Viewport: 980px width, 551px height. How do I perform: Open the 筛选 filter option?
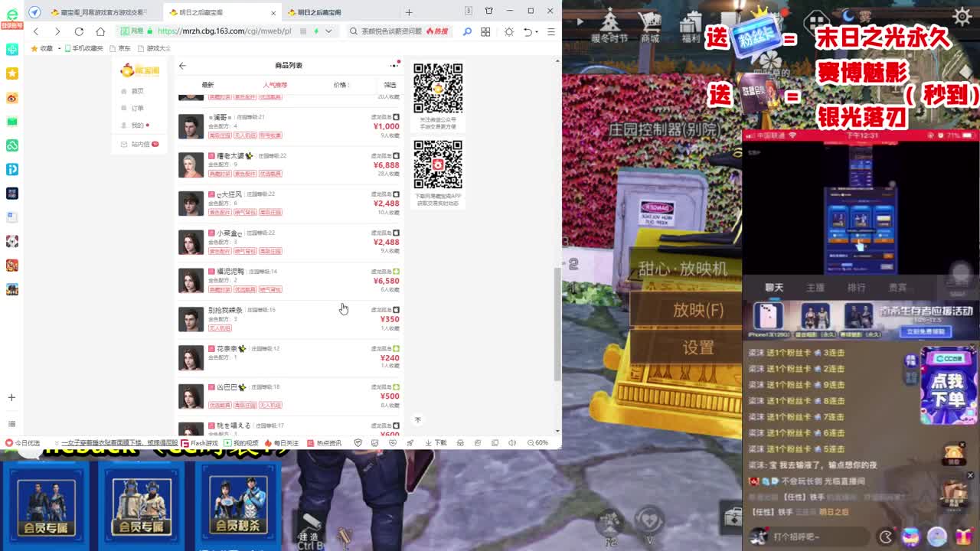[390, 85]
